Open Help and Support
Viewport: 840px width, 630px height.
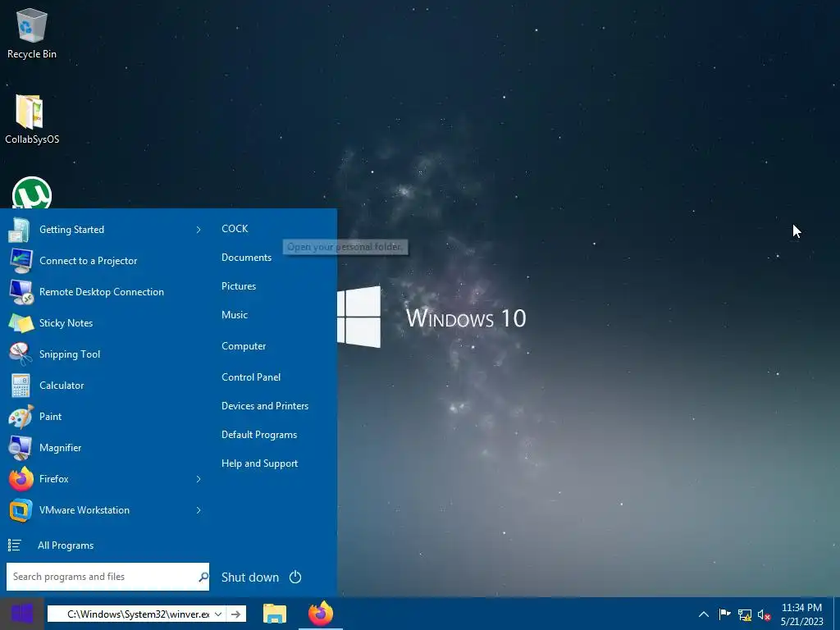tap(260, 463)
